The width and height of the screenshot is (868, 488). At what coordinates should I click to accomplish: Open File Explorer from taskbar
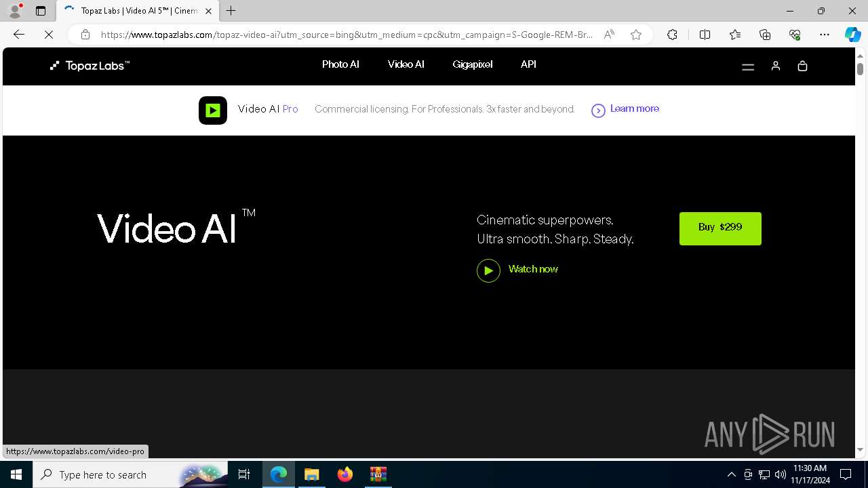(x=312, y=474)
